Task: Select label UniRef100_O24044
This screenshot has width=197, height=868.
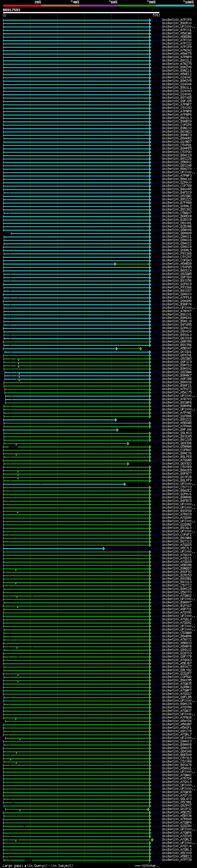Action: point(177,84)
